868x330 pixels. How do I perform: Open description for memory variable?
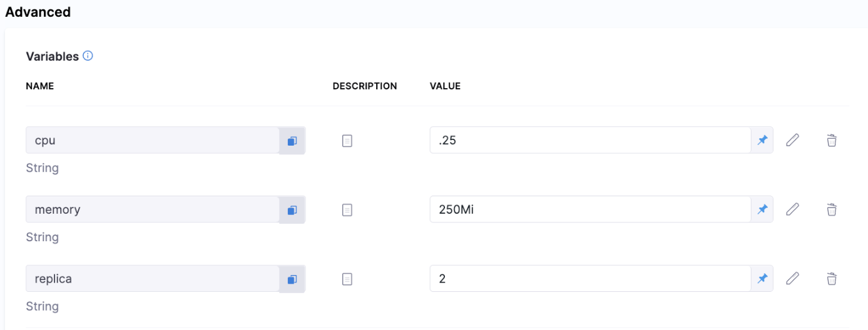click(347, 210)
